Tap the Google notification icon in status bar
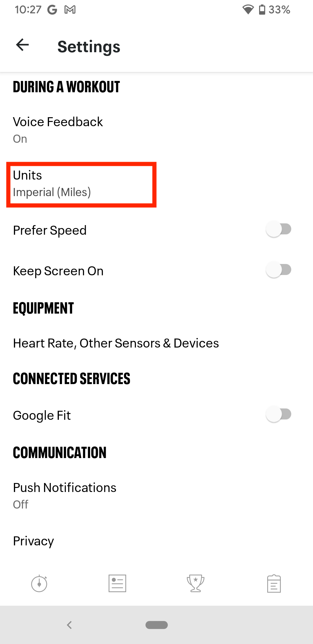Viewport: 313px width, 644px height. (x=52, y=10)
